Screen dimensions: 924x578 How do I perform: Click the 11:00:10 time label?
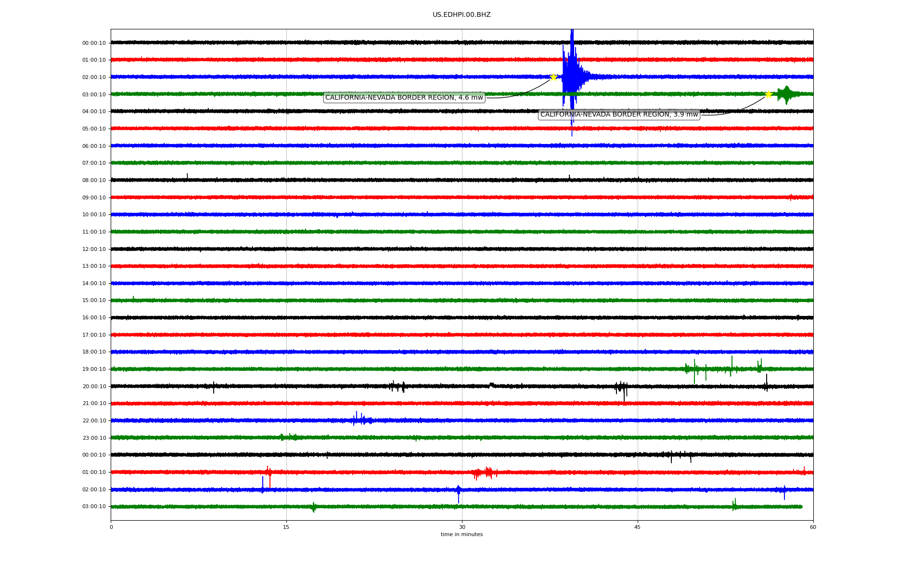(94, 232)
